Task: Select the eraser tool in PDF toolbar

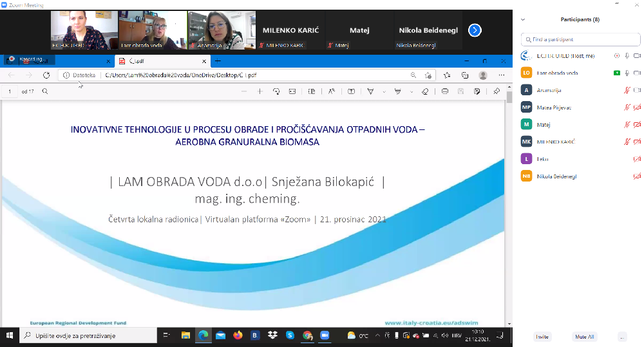Action: click(424, 91)
